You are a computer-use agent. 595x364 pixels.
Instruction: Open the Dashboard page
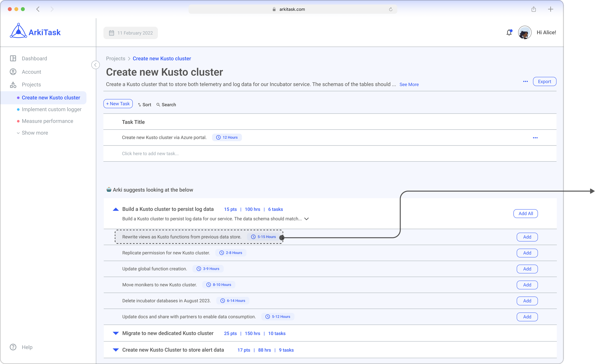tap(34, 58)
